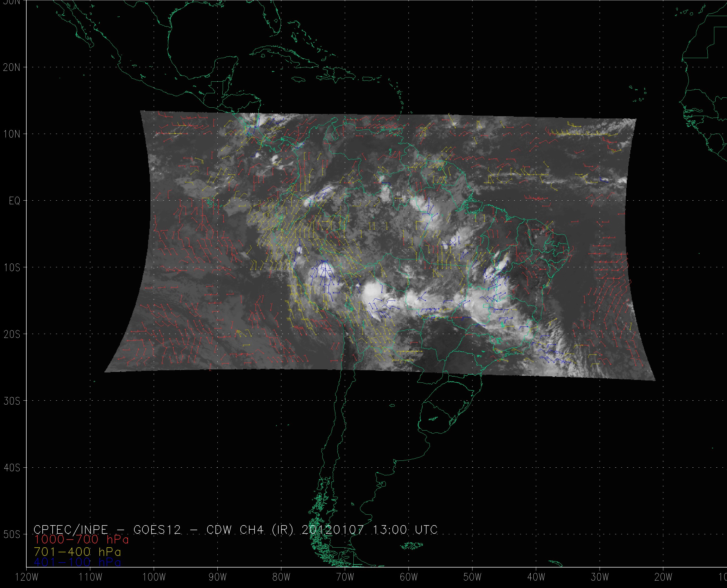Click the 80W longitude axis label
This screenshot has height=588, width=727.
click(282, 577)
